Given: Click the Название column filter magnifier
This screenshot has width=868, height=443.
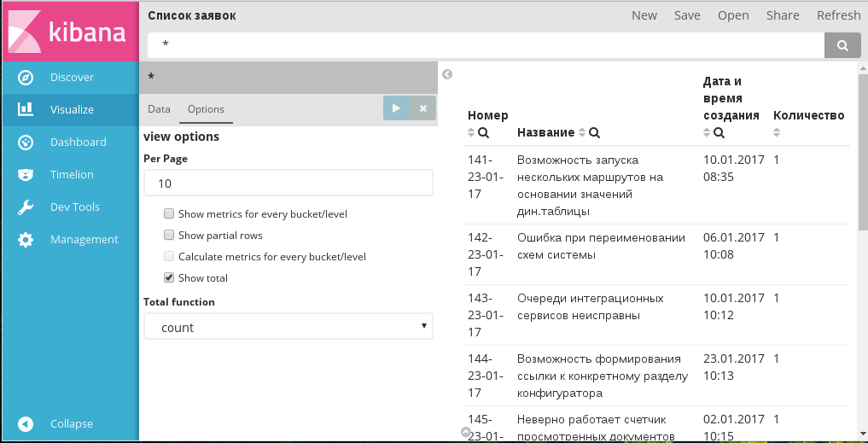Looking at the screenshot, I should tap(595, 133).
